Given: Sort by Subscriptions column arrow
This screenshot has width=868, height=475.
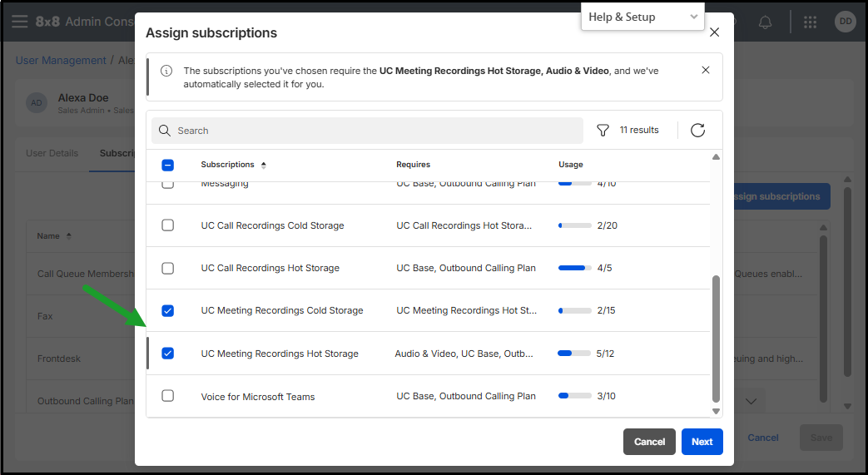Looking at the screenshot, I should point(264,165).
